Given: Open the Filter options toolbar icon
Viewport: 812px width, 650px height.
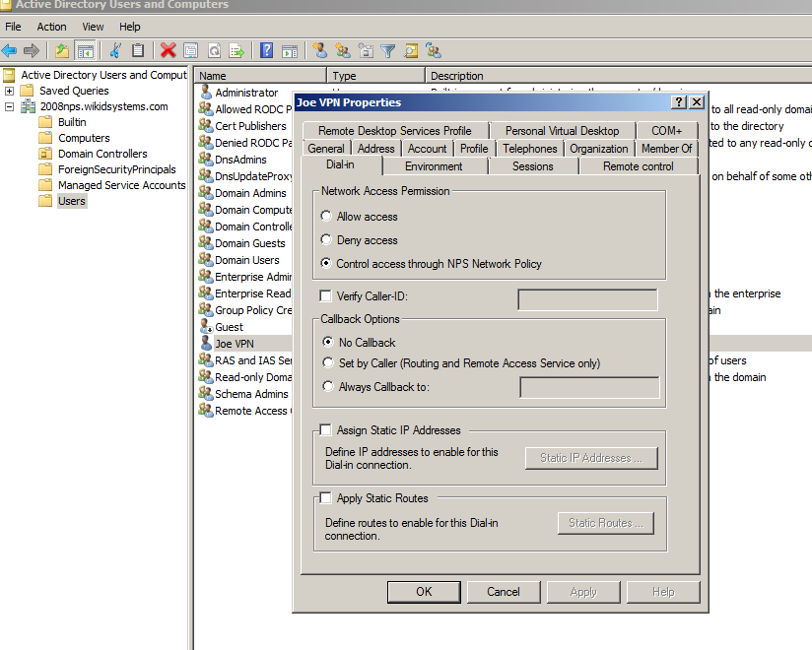Looking at the screenshot, I should tap(387, 50).
